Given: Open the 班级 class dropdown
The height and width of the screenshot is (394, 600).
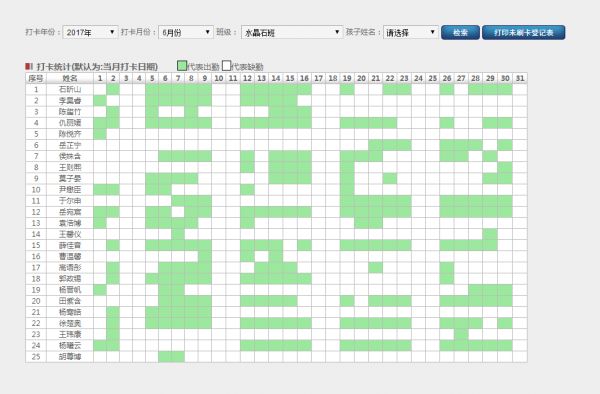Looking at the screenshot, I should pos(292,33).
